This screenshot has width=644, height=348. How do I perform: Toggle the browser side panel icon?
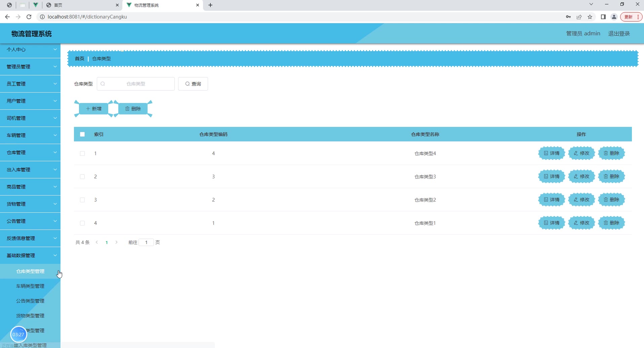pos(603,17)
